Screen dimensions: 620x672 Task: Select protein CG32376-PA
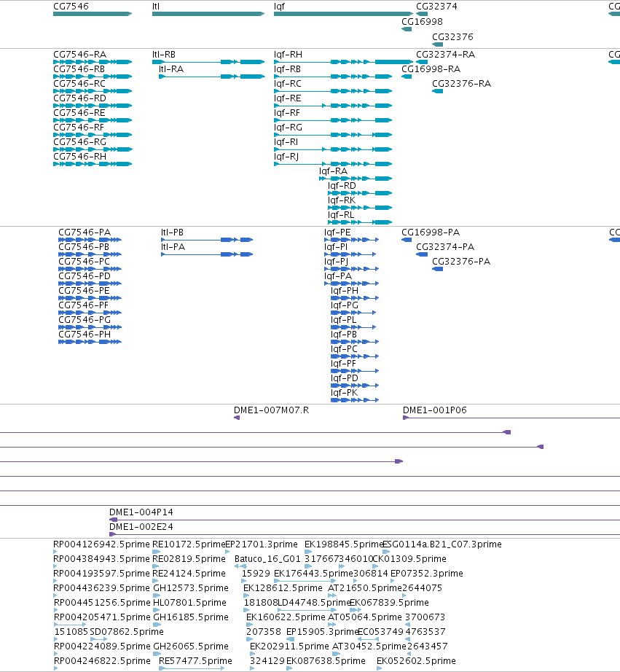[x=437, y=269]
